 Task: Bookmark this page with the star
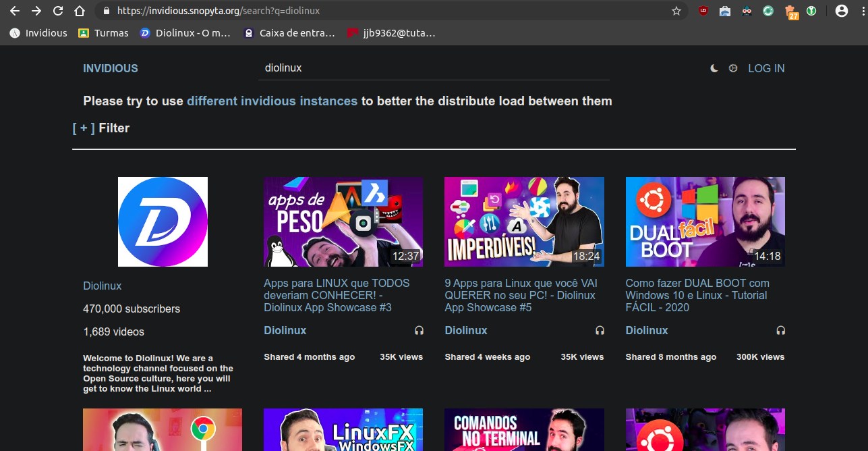pos(676,11)
